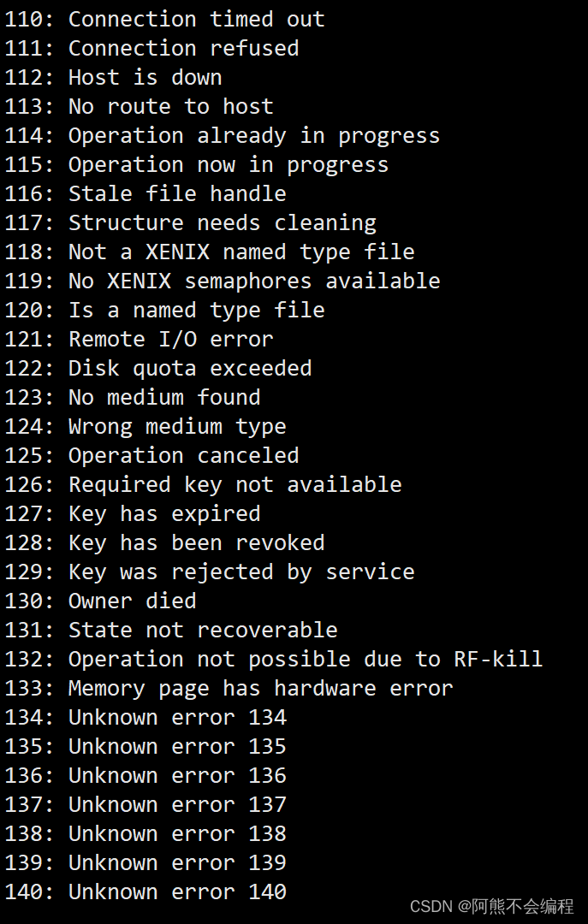Select the Connection refused line
Image resolution: width=588 pixels, height=924 pixels.
(x=151, y=48)
